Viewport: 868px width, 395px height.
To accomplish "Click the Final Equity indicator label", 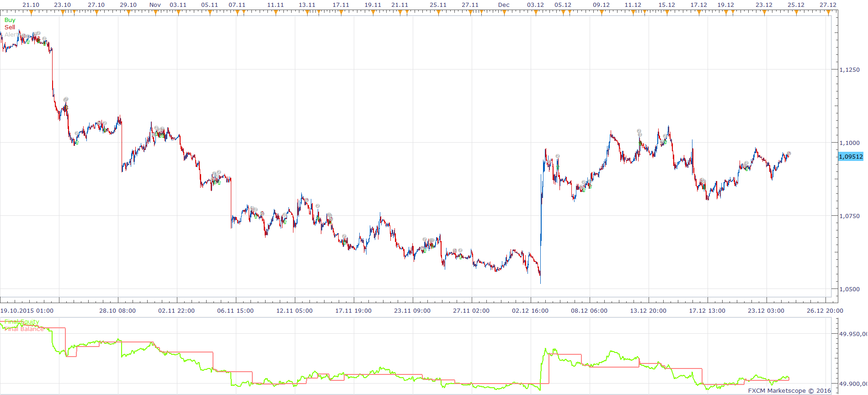I will coord(21,322).
